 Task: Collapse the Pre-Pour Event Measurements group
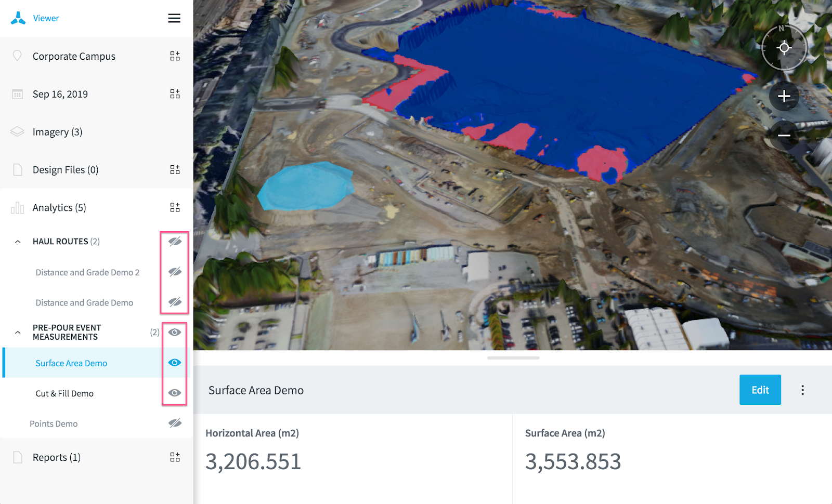point(18,333)
